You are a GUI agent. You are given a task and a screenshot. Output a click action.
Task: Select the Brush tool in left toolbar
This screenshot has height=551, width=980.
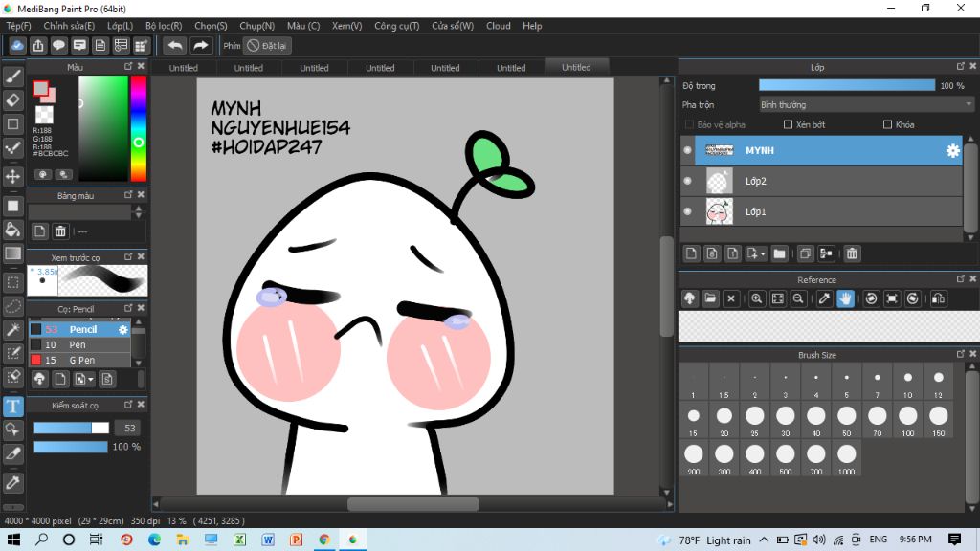pos(13,77)
